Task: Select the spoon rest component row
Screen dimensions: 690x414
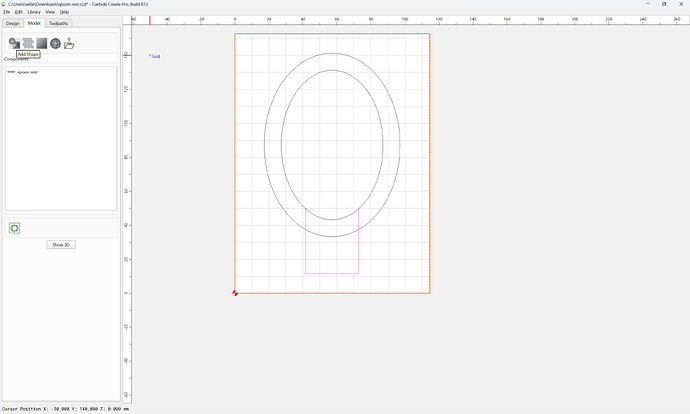Action: tap(61, 72)
